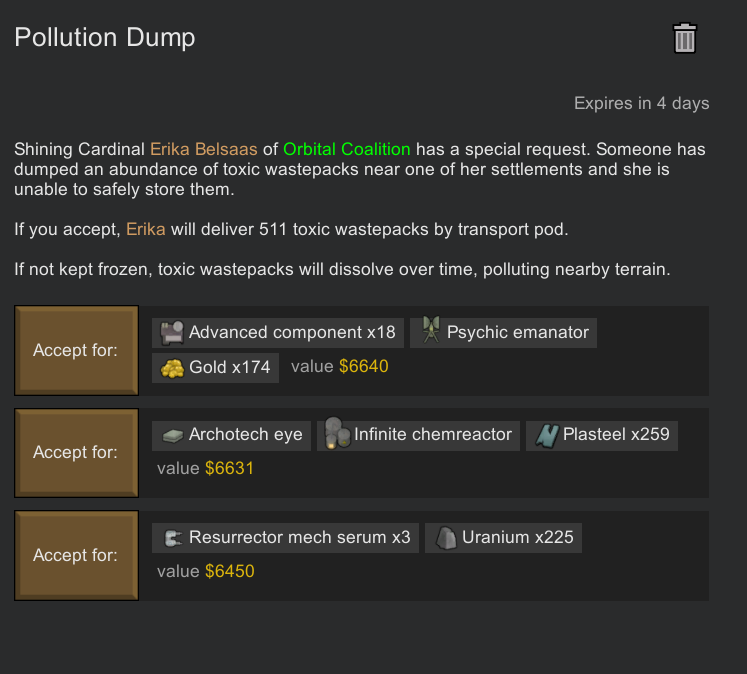Click the Advanced component icon
Image resolution: width=747 pixels, height=674 pixels.
click(172, 332)
